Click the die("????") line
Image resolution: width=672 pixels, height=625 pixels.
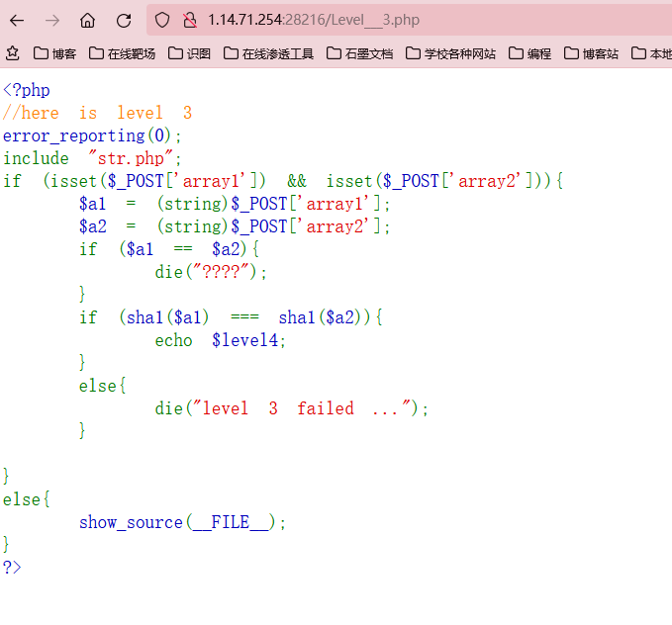211,272
